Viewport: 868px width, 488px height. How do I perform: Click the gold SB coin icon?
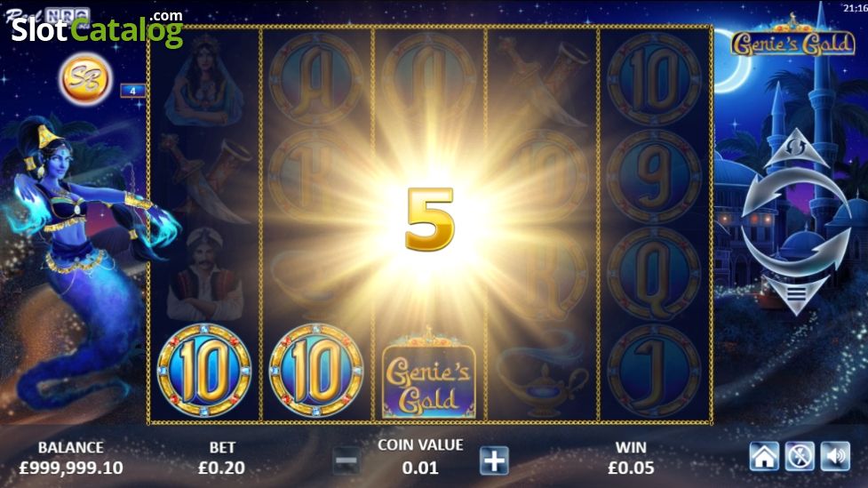85,78
